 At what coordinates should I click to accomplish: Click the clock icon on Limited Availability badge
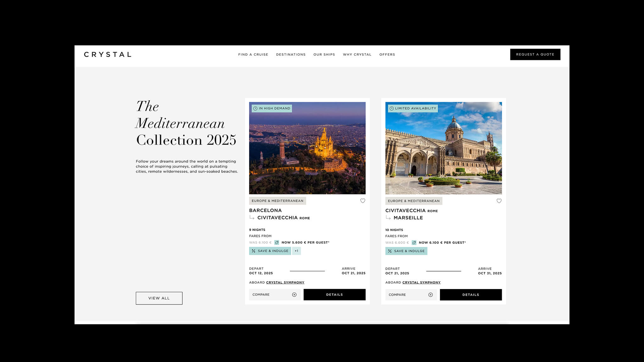click(391, 108)
